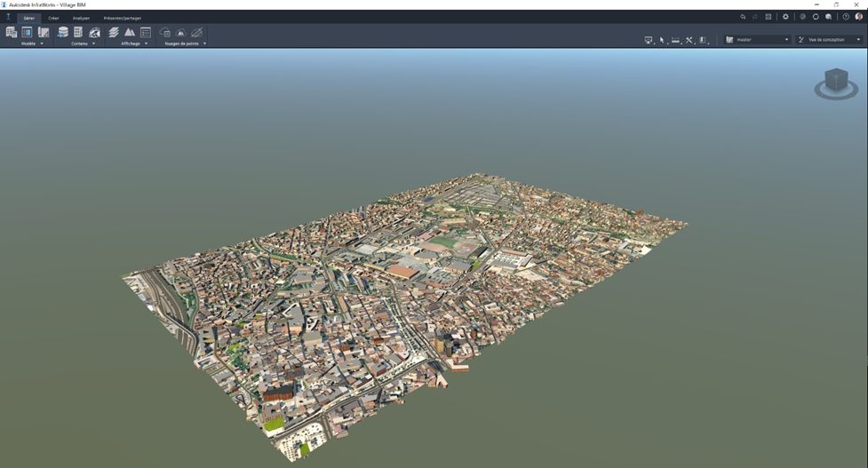Select the measure ruler tool
868x468 pixels.
click(x=675, y=40)
